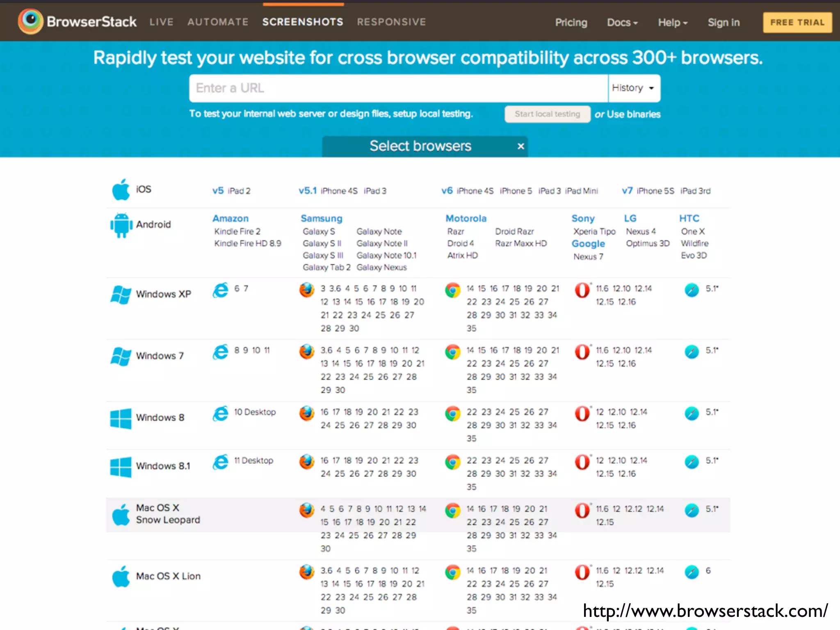The height and width of the screenshot is (630, 840).
Task: Open the AUTOMATE tab
Action: [218, 22]
